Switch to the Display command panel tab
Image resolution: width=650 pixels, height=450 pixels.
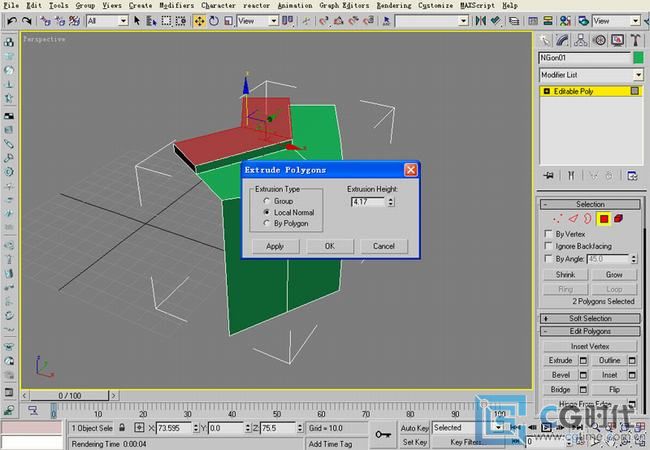618,40
